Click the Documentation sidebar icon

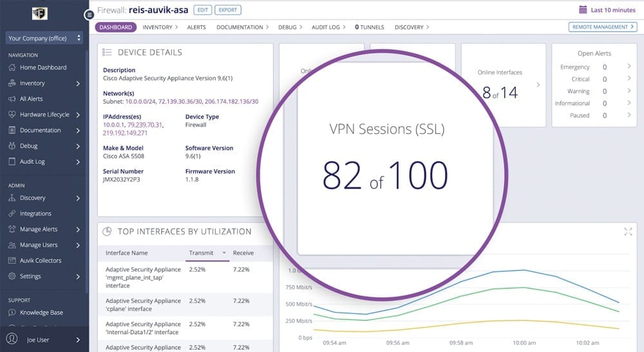[x=12, y=130]
